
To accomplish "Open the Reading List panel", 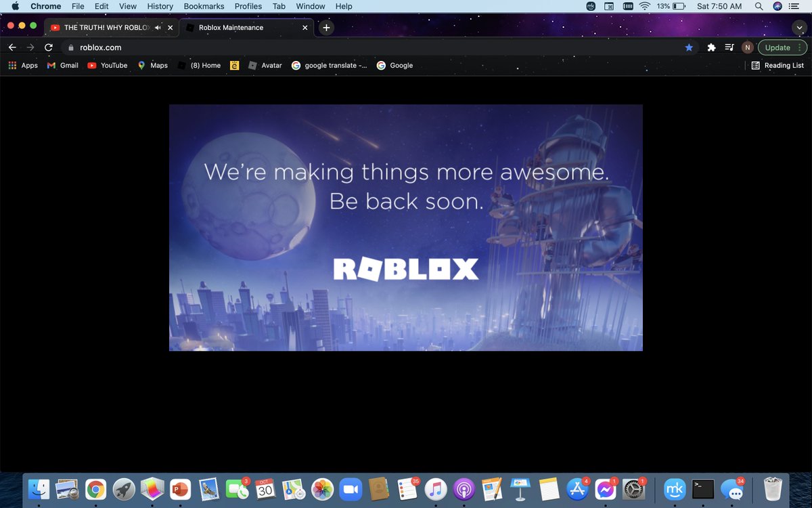I will click(x=778, y=66).
